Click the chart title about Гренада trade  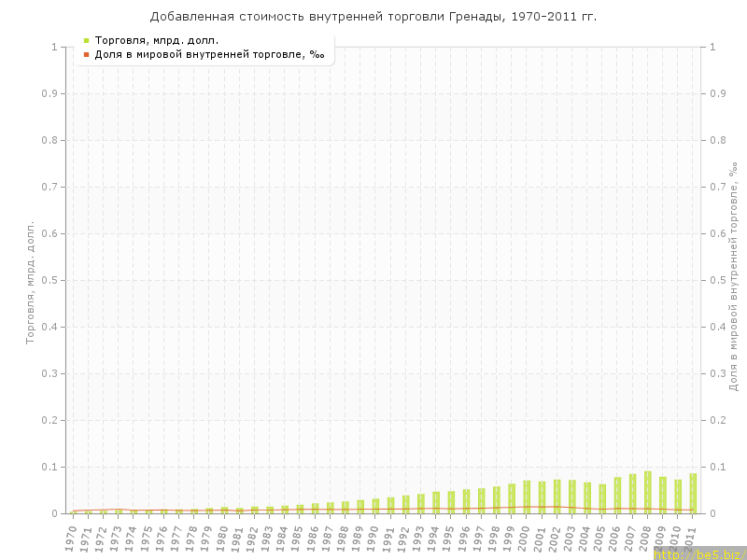click(373, 17)
